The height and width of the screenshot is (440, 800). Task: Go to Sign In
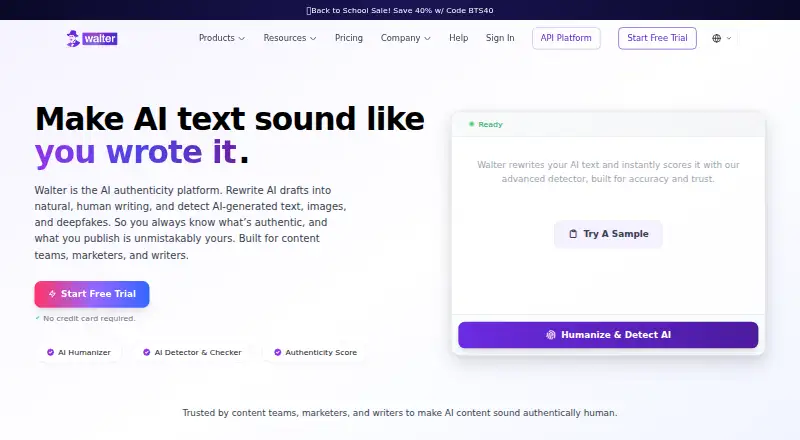point(500,38)
